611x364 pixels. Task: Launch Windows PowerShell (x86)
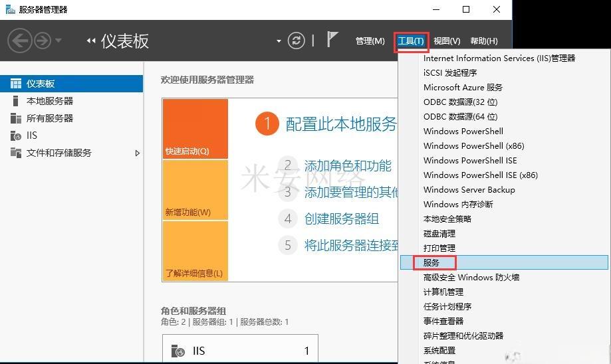(474, 145)
